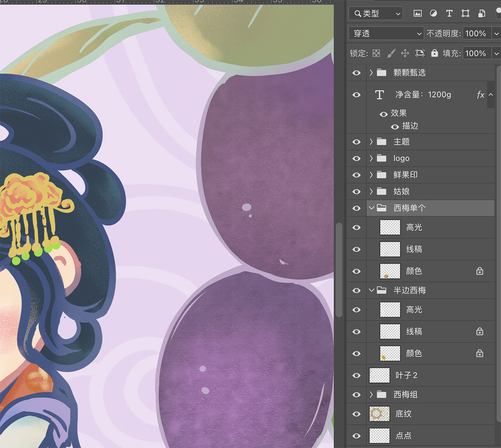Open the 穿透 blend mode dropdown

point(386,33)
